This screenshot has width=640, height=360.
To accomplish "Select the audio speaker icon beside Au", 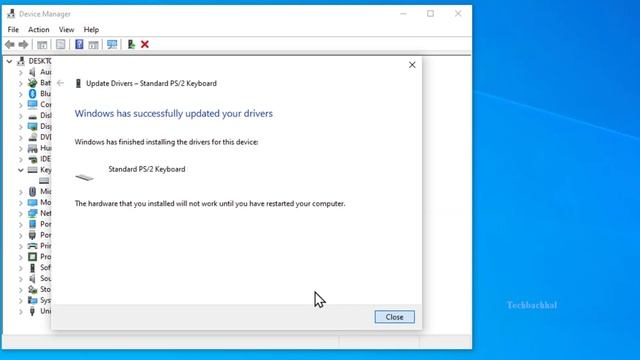I will (32, 72).
